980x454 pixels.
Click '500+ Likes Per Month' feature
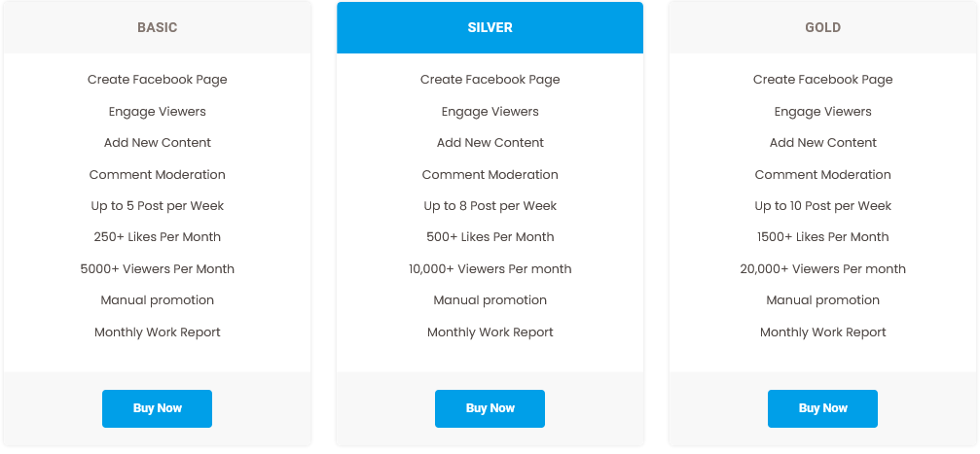[x=490, y=237]
